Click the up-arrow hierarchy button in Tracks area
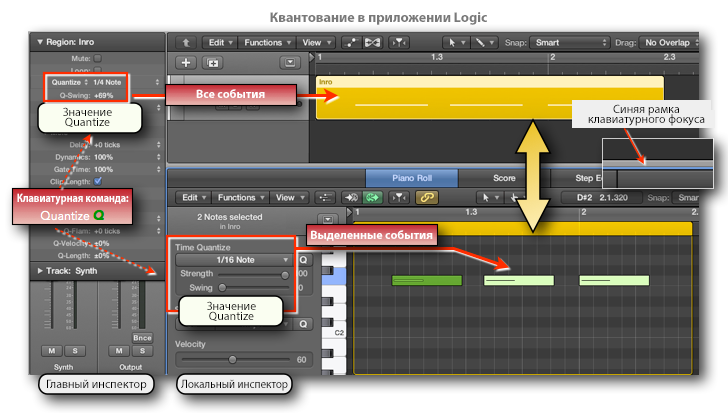 click(186, 43)
